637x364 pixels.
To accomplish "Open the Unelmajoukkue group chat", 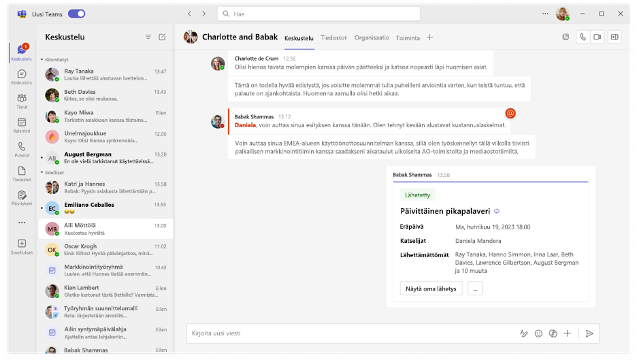I will pos(105,137).
